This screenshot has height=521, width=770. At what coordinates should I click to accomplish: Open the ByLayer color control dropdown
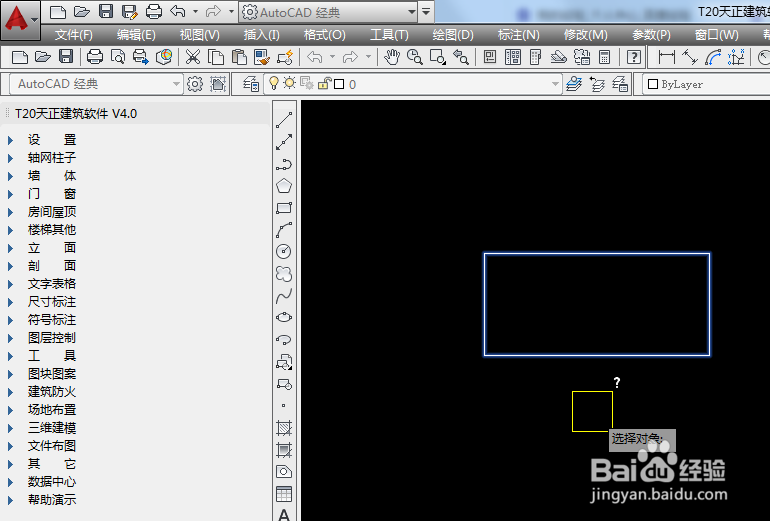click(705, 84)
